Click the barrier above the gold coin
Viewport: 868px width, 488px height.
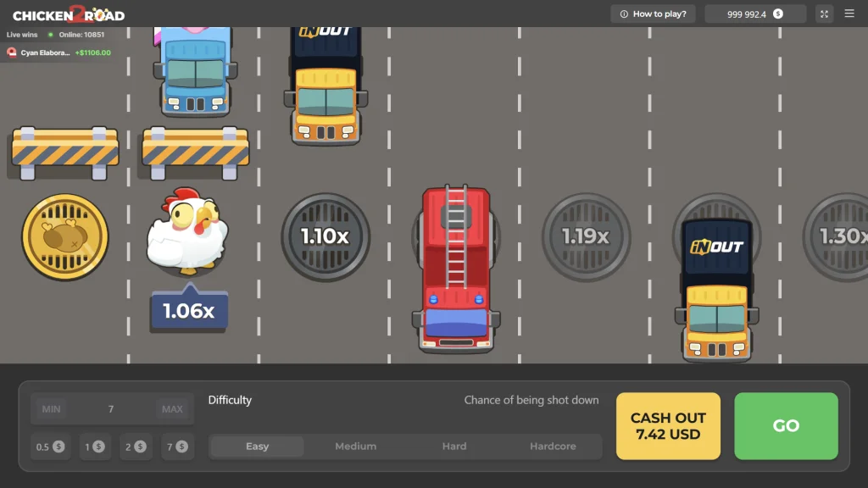click(x=64, y=152)
